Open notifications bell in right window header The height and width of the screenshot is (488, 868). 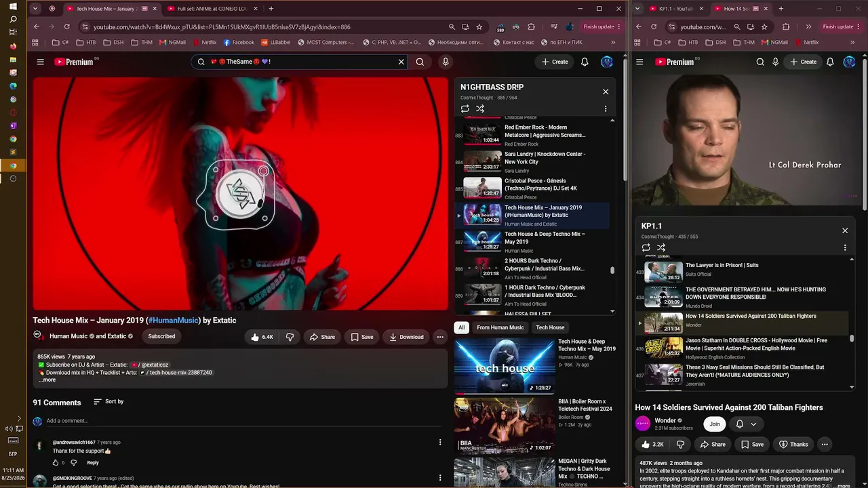coord(830,62)
